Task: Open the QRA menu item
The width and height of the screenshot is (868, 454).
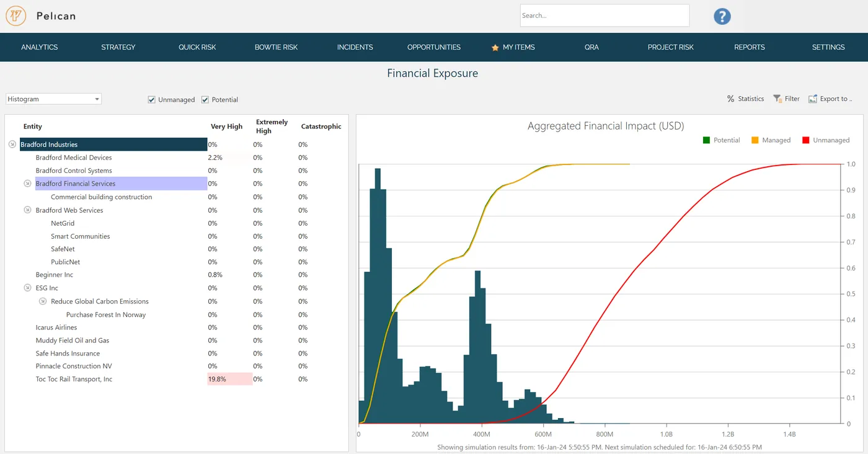Action: tap(591, 47)
